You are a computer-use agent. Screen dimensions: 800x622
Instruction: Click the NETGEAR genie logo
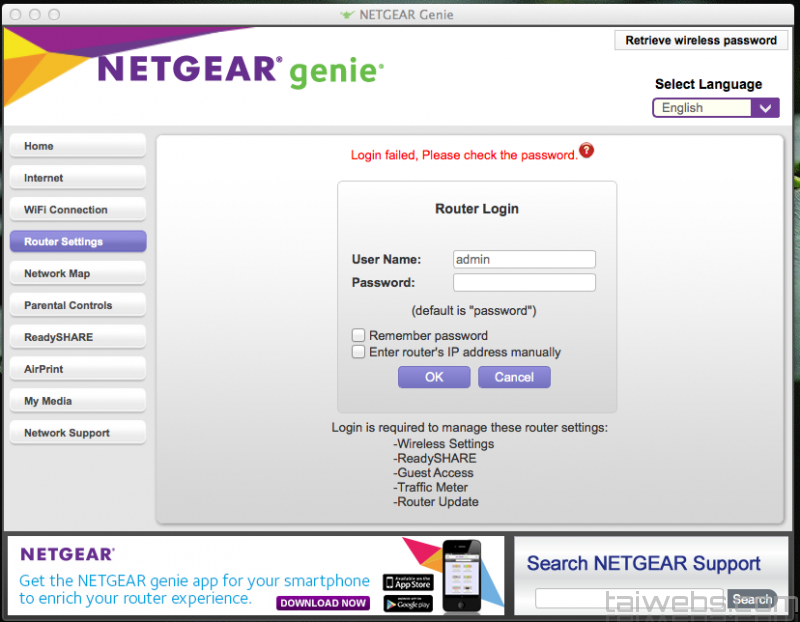240,71
